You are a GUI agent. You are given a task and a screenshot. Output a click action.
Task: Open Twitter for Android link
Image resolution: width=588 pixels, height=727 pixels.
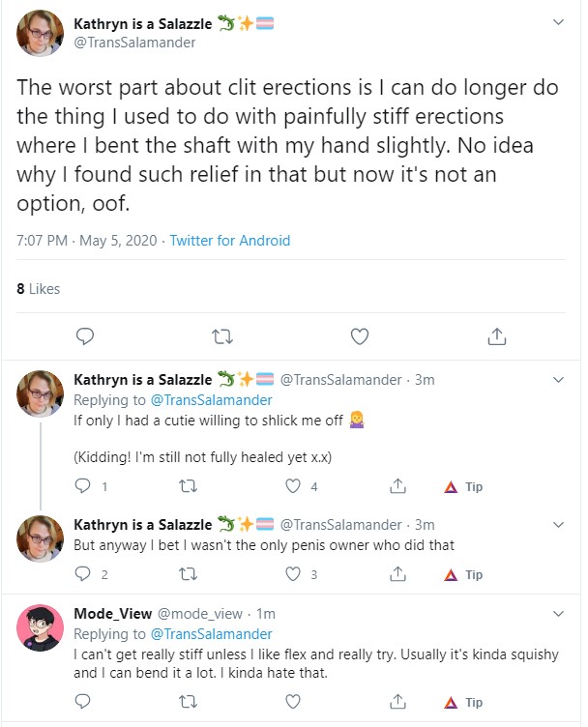click(229, 240)
